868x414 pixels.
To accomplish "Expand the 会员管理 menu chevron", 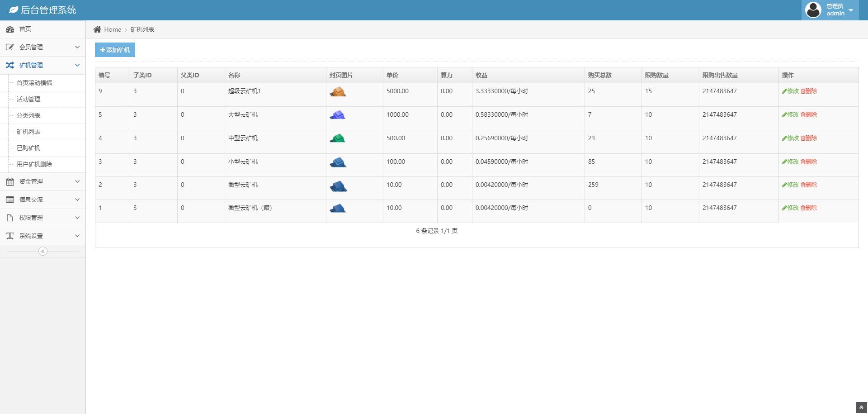I will tap(77, 47).
